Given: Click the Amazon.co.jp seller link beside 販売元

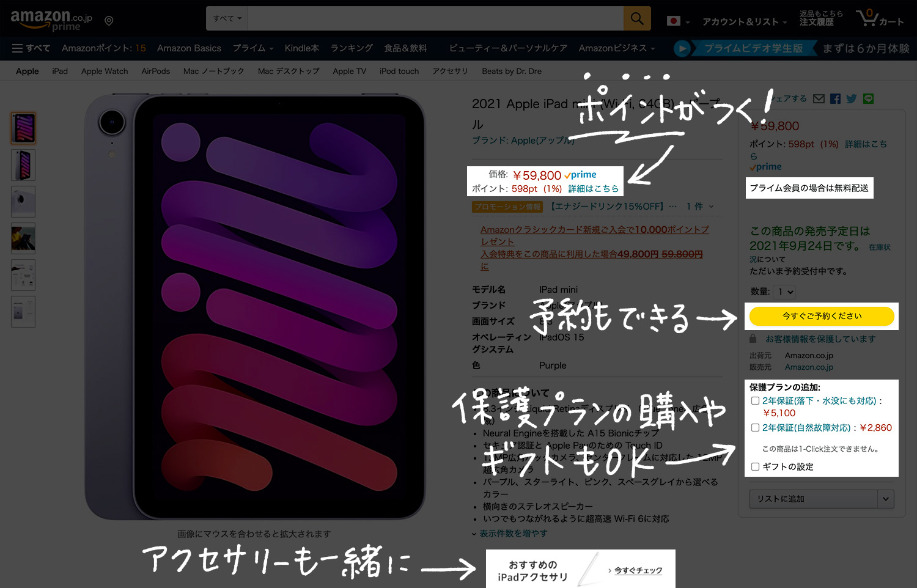Looking at the screenshot, I should 809,367.
